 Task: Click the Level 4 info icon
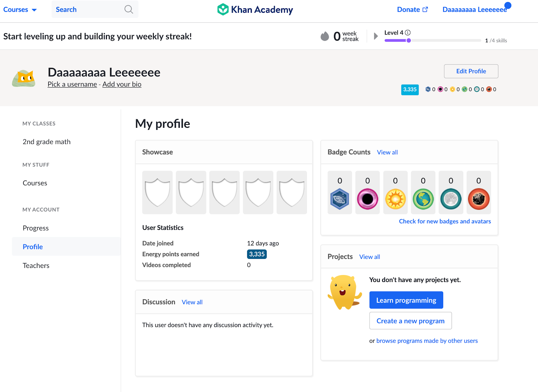tap(408, 33)
